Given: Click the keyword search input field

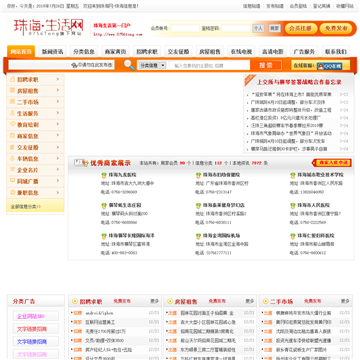Looking at the screenshot, I should click(x=210, y=65).
